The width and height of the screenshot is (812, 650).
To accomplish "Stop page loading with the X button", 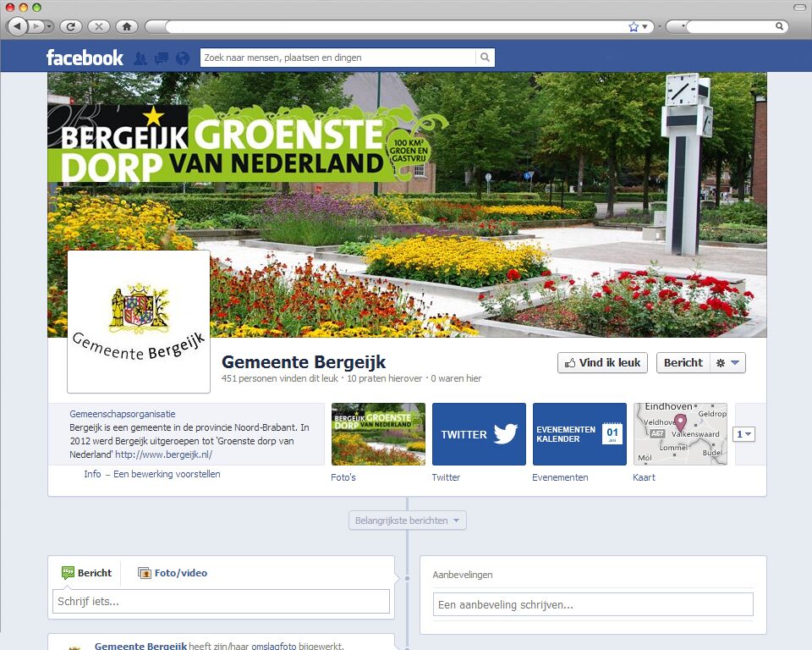I will coord(99,26).
